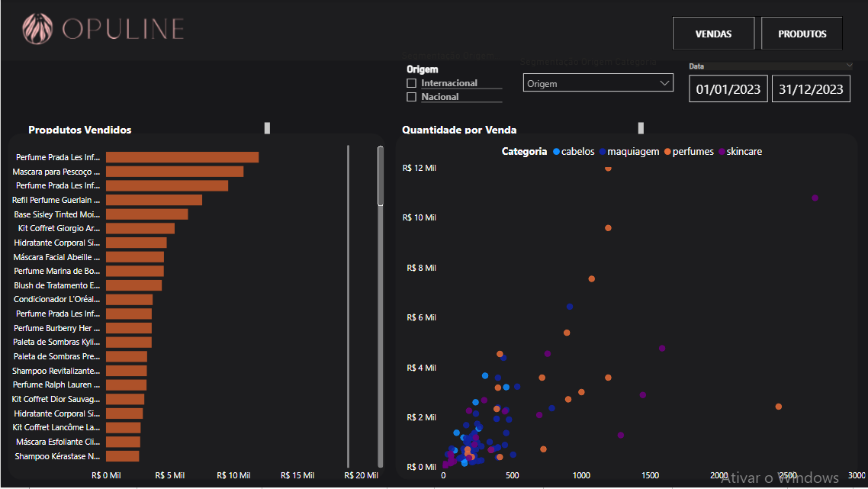Click the Perfume Marina de Bo... label
The image size is (868, 489).
[x=57, y=271]
